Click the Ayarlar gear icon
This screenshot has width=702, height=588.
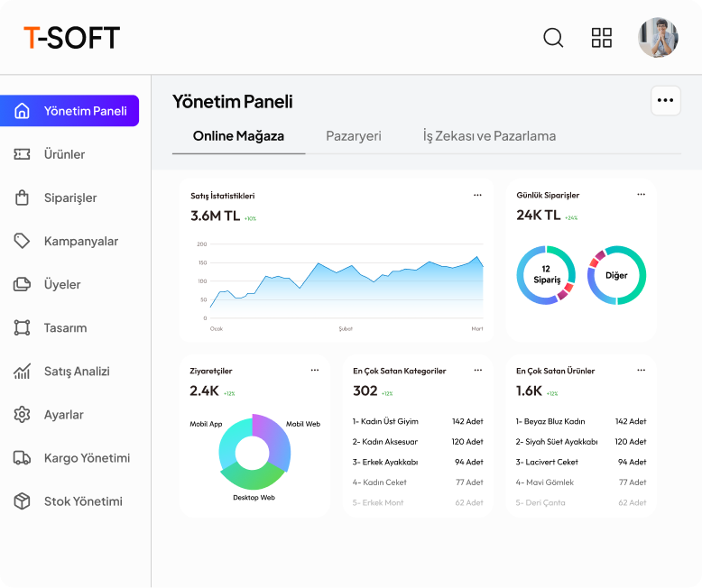22,414
